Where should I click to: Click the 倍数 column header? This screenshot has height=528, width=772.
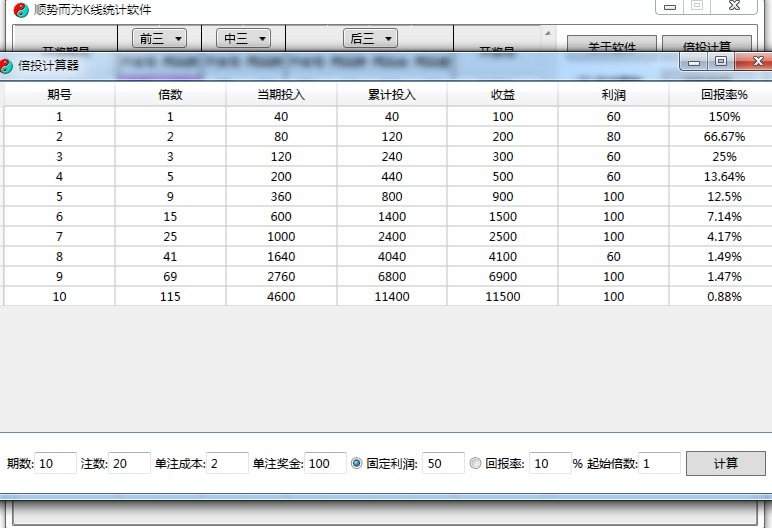170,95
